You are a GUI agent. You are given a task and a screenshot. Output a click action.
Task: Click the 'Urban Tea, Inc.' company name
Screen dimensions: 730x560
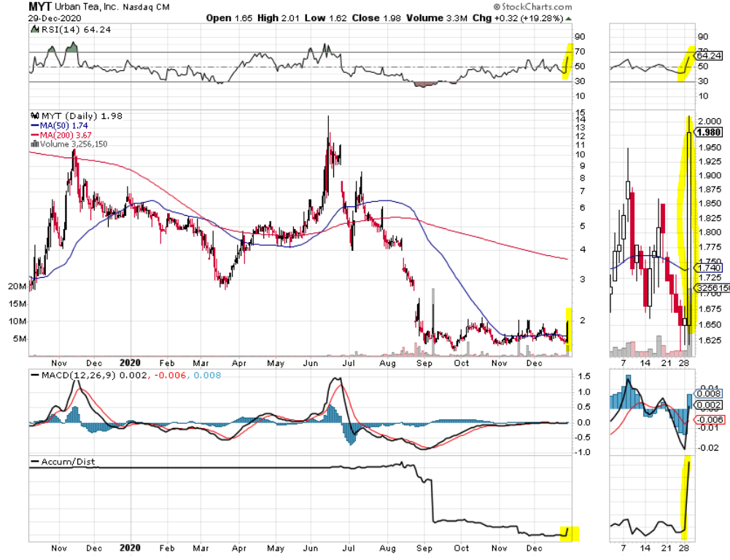87,7
